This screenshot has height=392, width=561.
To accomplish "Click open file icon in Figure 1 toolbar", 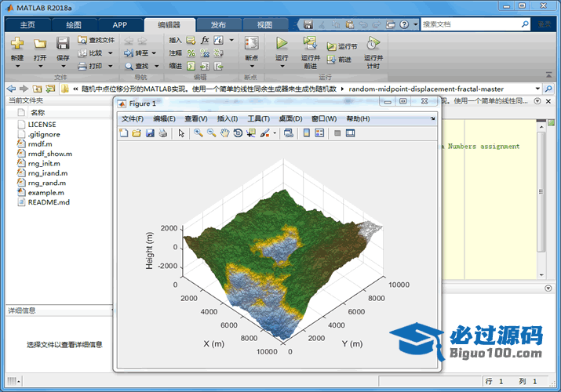I will 137,133.
